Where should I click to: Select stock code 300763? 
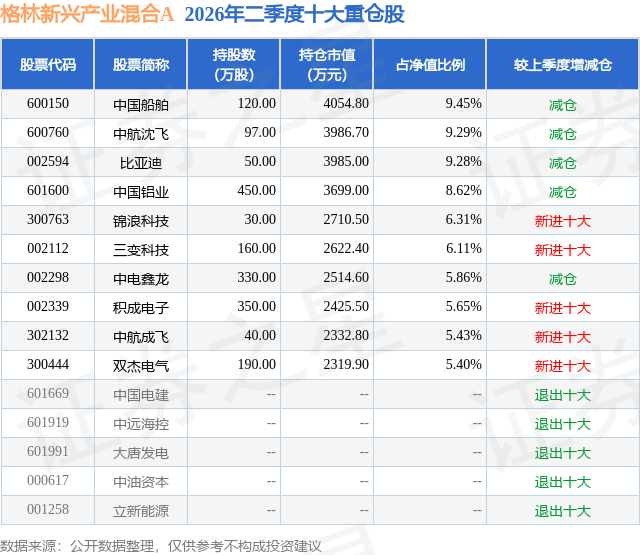48,220
